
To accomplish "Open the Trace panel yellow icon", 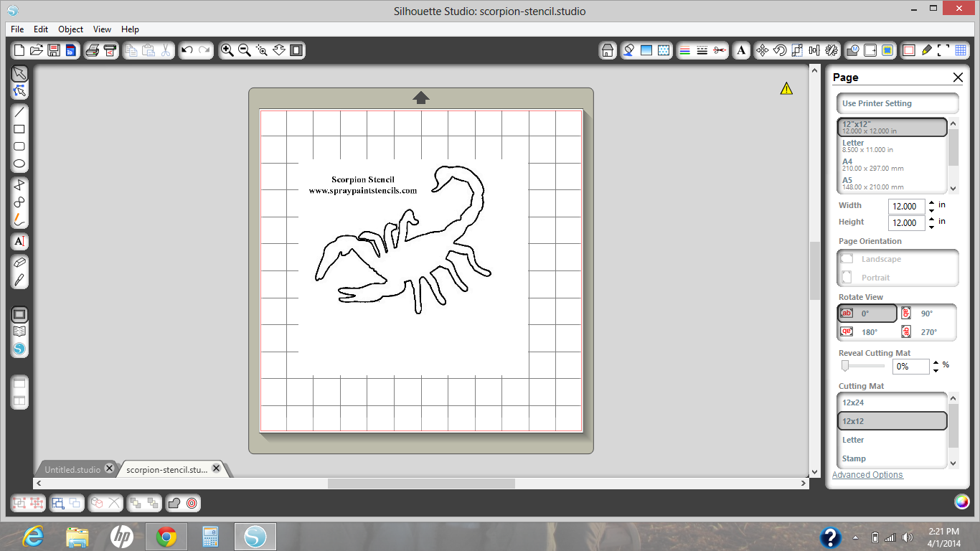I will 887,50.
